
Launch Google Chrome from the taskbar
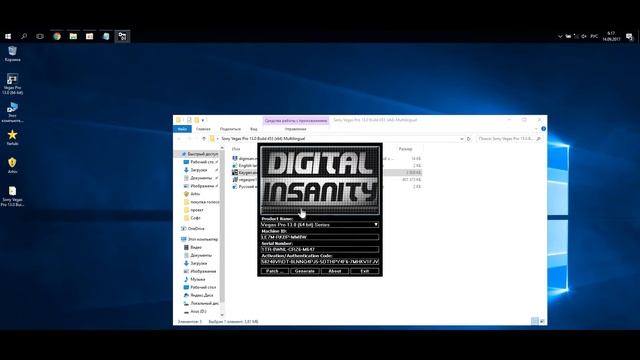[x=57, y=36]
